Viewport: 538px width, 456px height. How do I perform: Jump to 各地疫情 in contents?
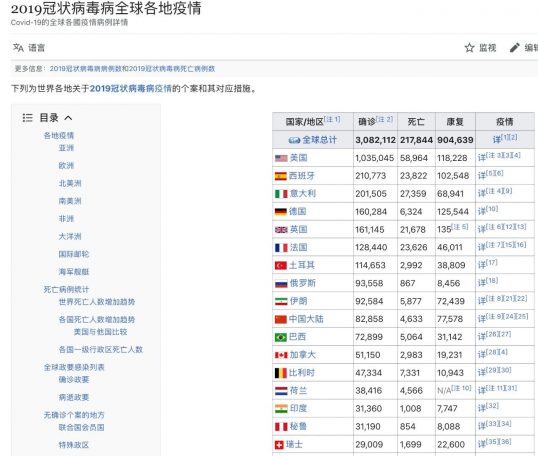[x=59, y=136]
